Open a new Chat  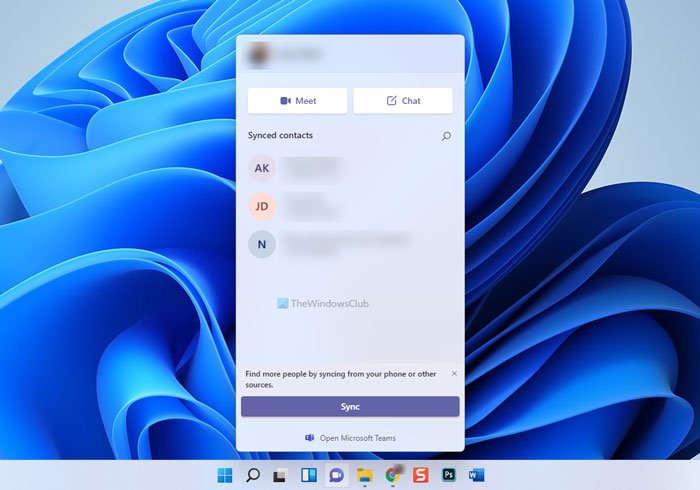[x=403, y=101]
